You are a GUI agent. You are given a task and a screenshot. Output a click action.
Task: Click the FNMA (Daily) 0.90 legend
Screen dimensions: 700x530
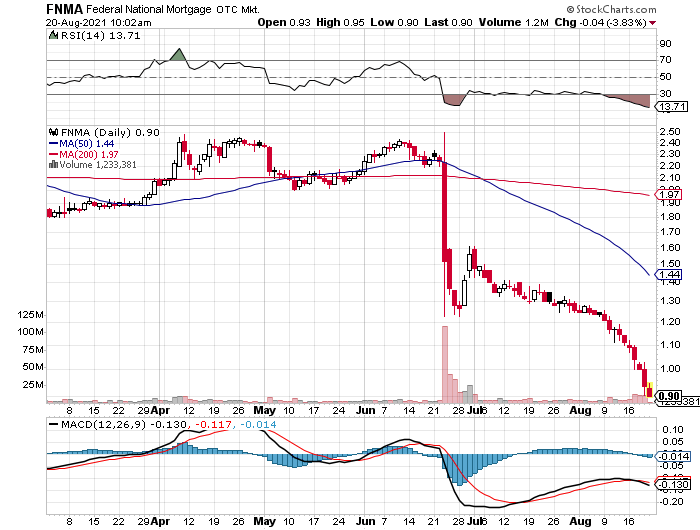110,132
